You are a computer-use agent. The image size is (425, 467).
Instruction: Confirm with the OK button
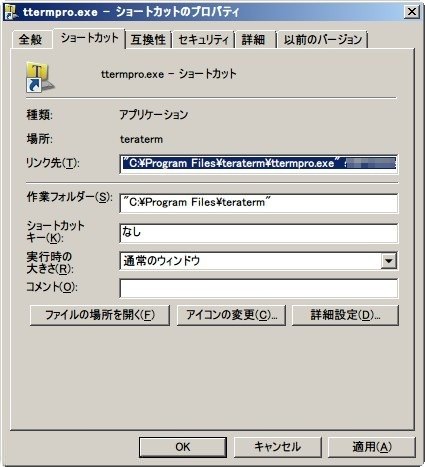click(183, 447)
